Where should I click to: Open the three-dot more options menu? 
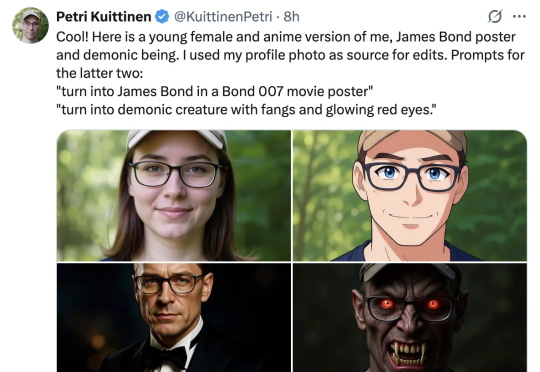tap(519, 16)
